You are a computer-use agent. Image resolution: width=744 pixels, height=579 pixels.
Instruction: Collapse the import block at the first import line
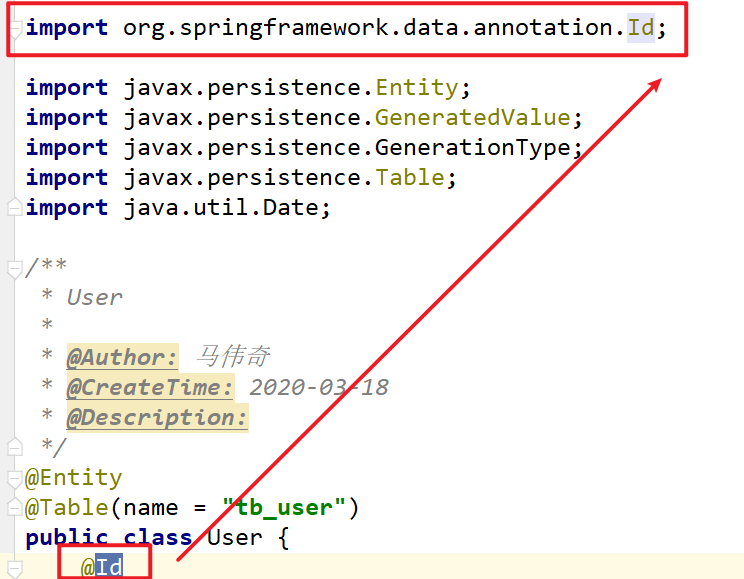click(14, 30)
